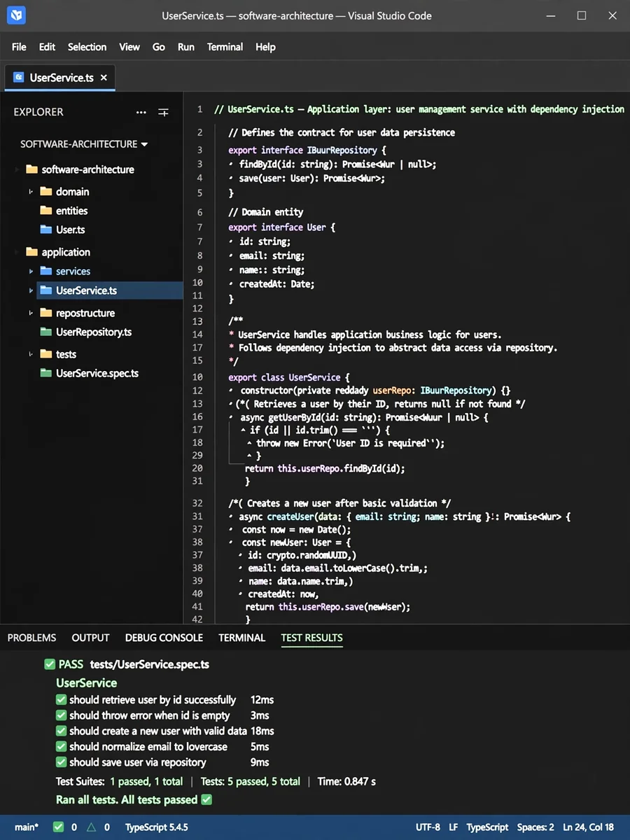Image resolution: width=630 pixels, height=840 pixels.
Task: Click the TypeScript file icon on the tab
Action: (19, 78)
